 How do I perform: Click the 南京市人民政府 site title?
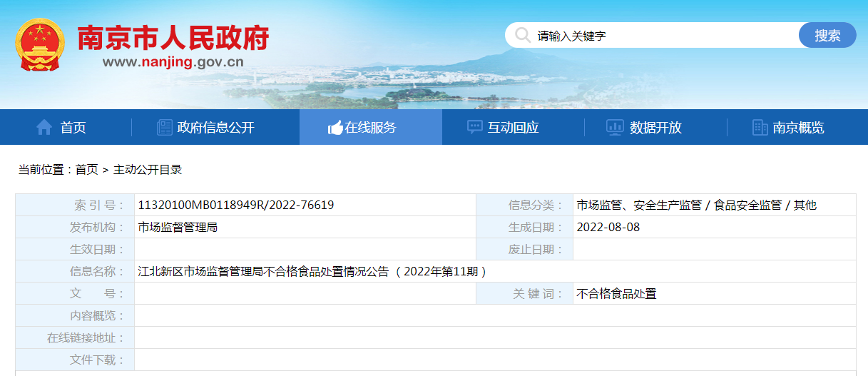pos(173,37)
